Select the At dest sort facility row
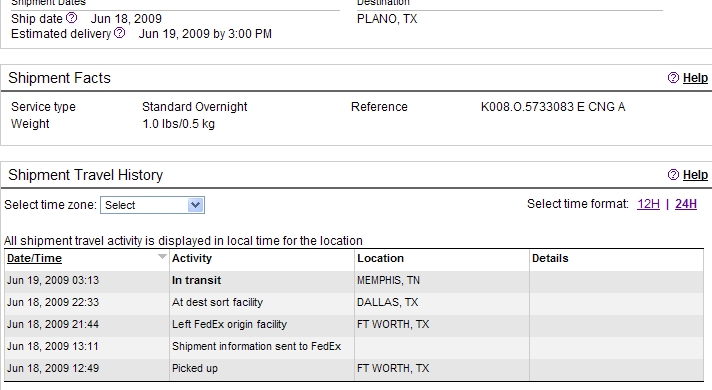 [354, 302]
